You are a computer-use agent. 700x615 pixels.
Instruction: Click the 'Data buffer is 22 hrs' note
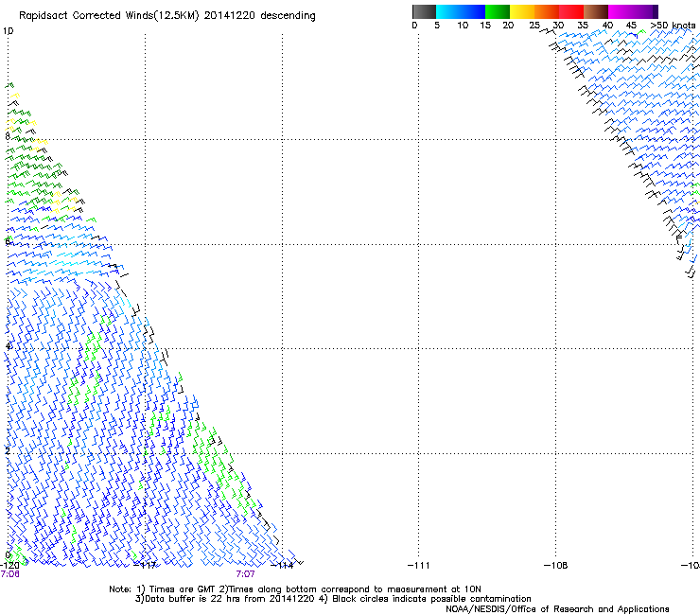pos(333,599)
